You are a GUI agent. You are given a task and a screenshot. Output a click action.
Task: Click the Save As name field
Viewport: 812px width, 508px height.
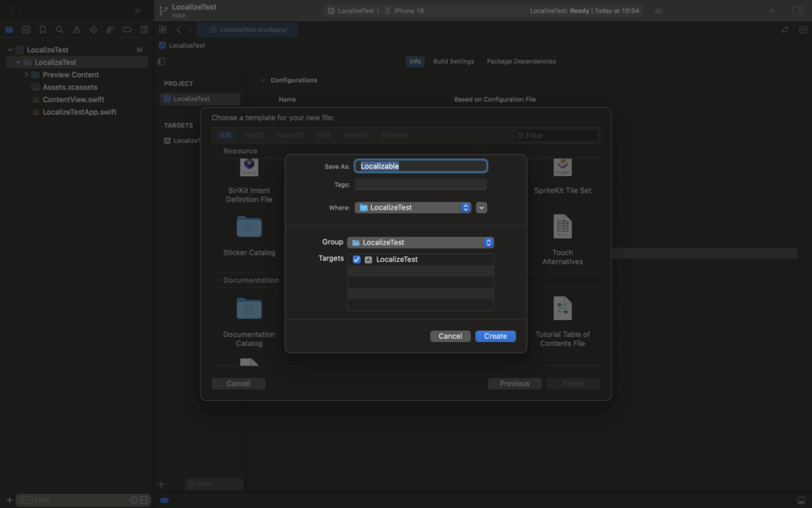point(420,166)
